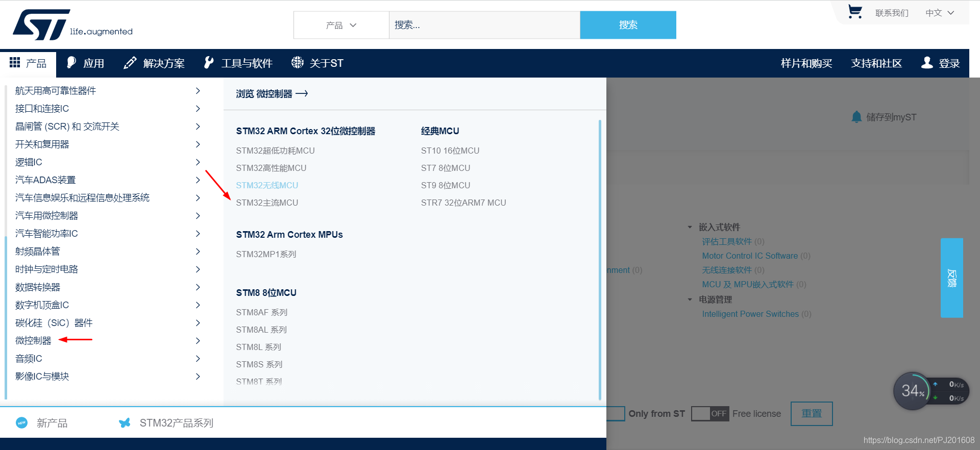
Task: Click the butterfly icon beside STM32产品系列
Action: click(125, 422)
